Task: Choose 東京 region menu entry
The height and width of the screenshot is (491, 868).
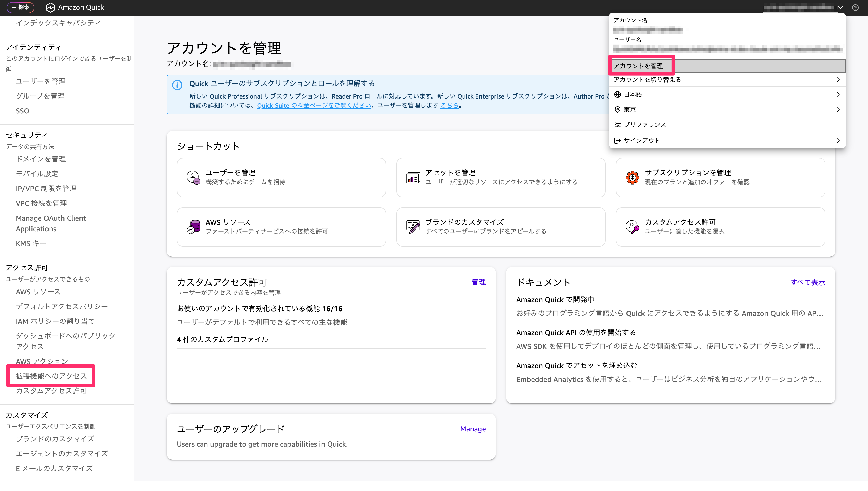Action: pos(727,110)
